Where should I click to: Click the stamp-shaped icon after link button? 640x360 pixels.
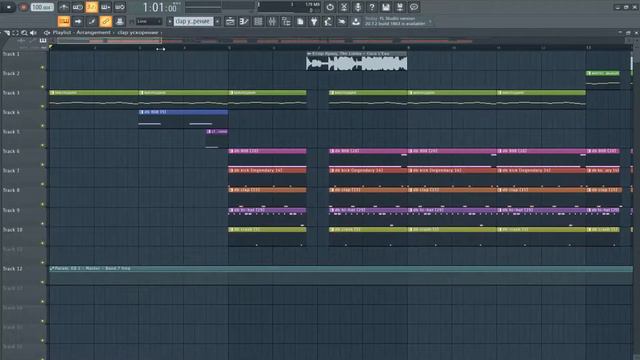[x=120, y=21]
